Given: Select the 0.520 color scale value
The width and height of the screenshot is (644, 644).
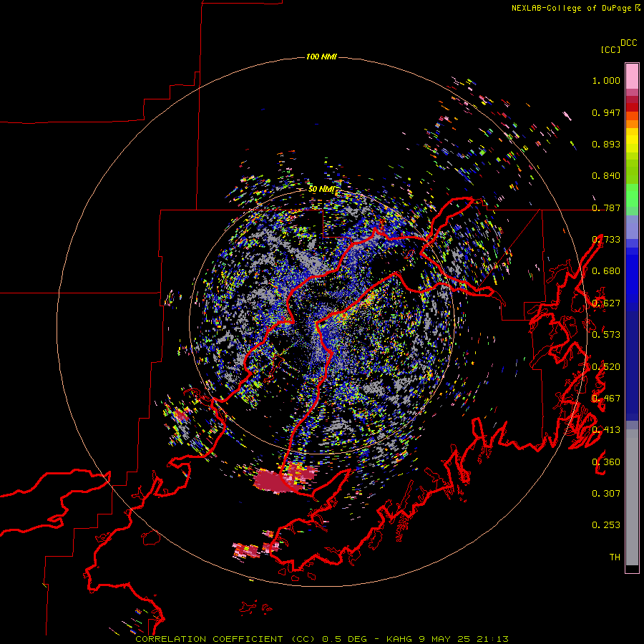Looking at the screenshot, I should (606, 367).
